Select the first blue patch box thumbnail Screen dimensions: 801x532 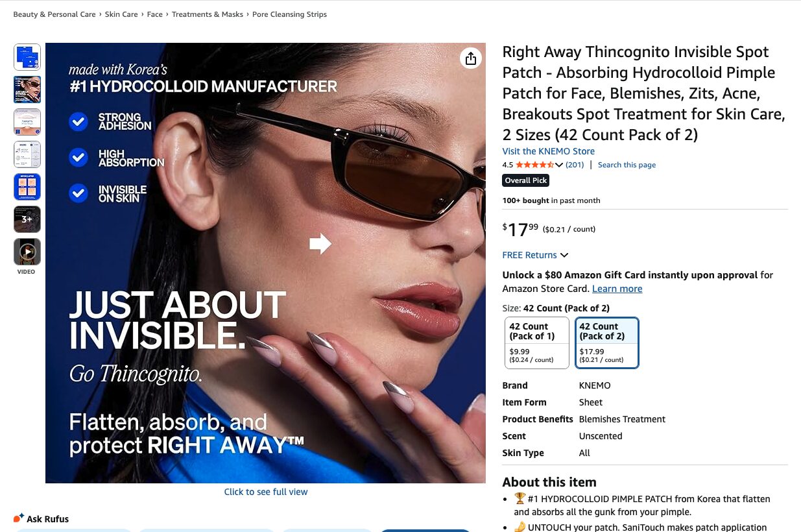click(x=27, y=57)
